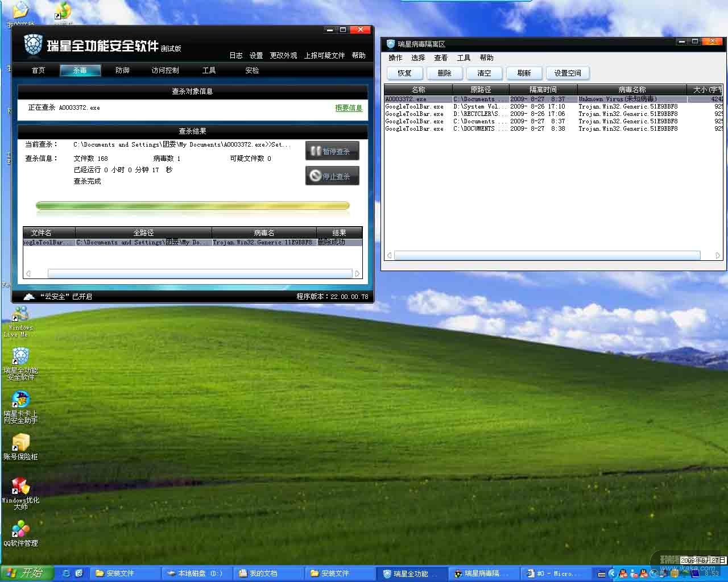Open the 帮助 menu in quarantine window
Image resolution: width=728 pixels, height=582 pixels.
(x=486, y=58)
